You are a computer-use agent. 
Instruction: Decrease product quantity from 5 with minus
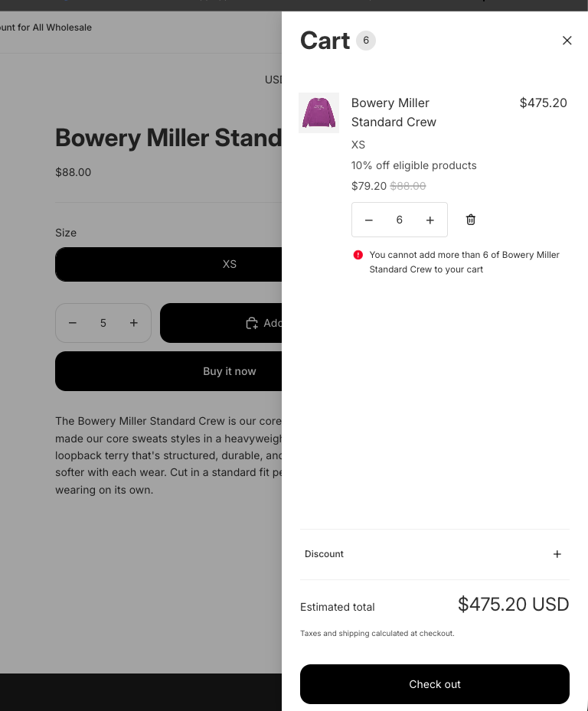[x=73, y=323]
